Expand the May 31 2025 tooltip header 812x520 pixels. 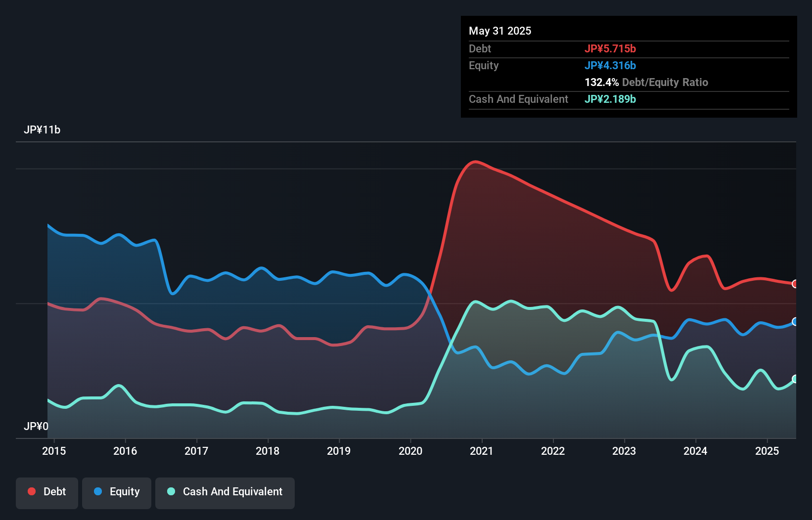[500, 31]
